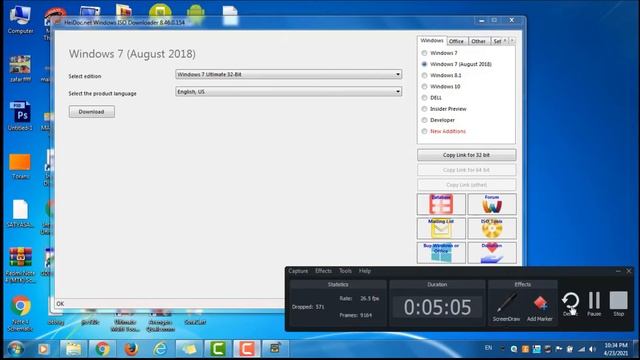This screenshot has width=640, height=360.
Task: Select Windows 8.1 radio option
Action: [x=441, y=75]
